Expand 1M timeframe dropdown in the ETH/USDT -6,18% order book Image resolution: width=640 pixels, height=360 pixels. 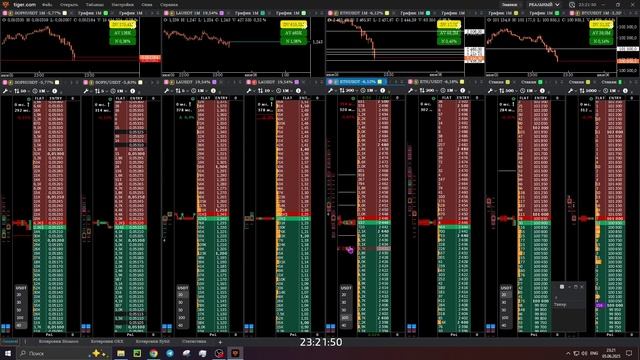point(448,91)
